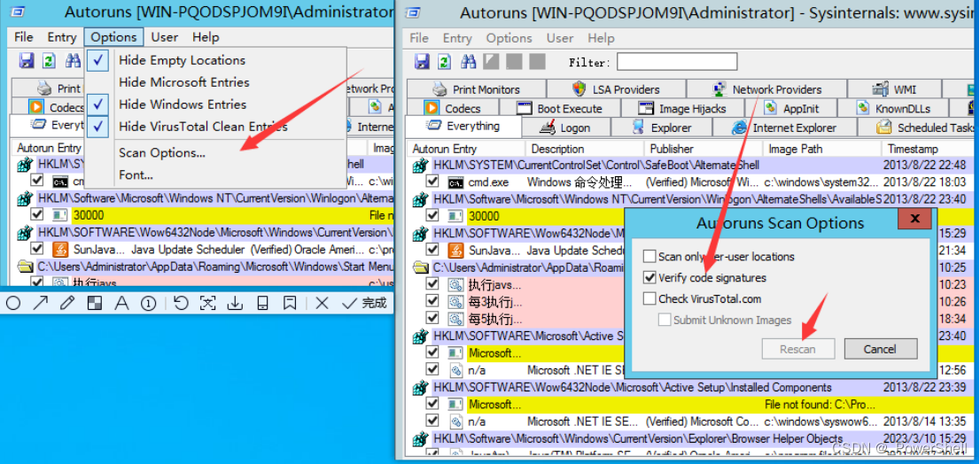Enable the Check VirusTotal.com checkbox

click(650, 299)
